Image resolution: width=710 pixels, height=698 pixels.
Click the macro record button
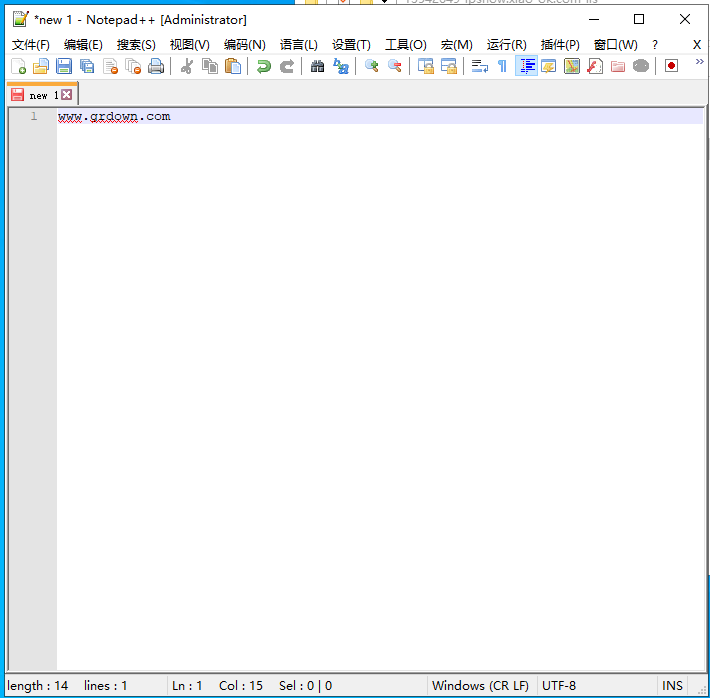671,66
